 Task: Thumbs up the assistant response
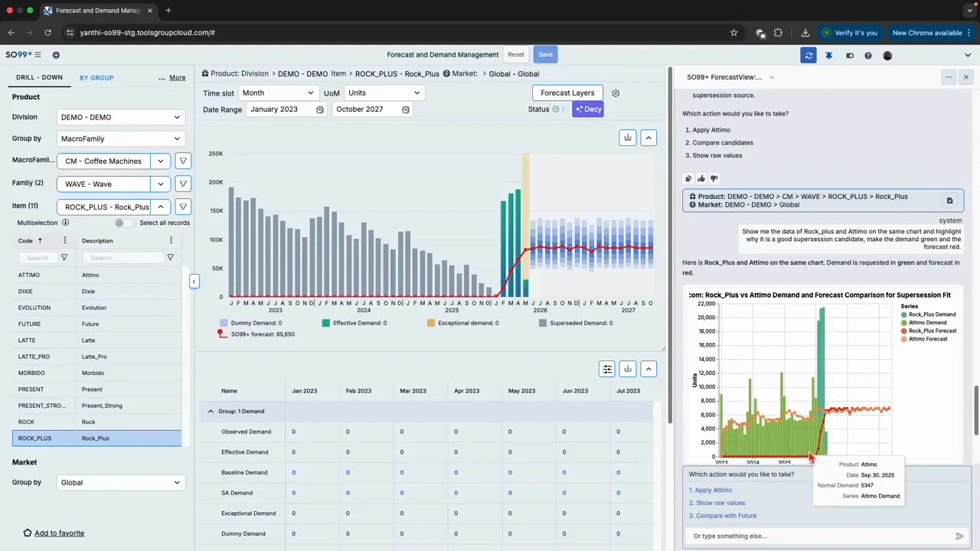point(701,178)
